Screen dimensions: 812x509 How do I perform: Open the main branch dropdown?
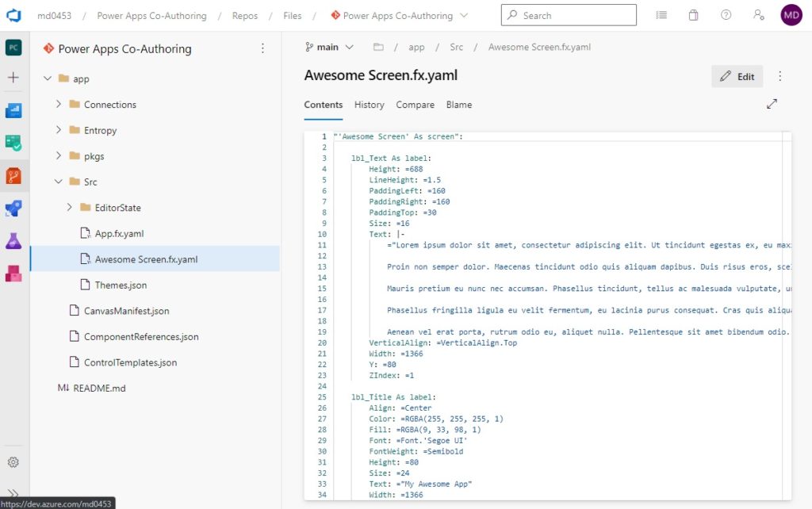click(329, 47)
